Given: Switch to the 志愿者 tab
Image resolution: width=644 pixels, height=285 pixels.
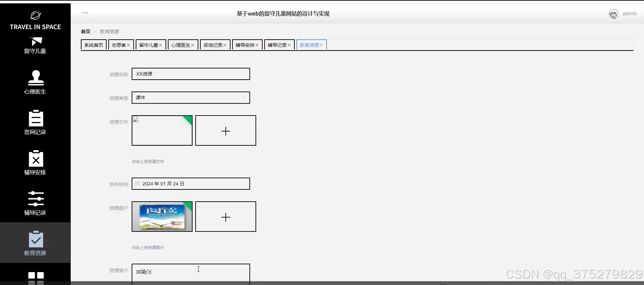Looking at the screenshot, I should point(118,45).
